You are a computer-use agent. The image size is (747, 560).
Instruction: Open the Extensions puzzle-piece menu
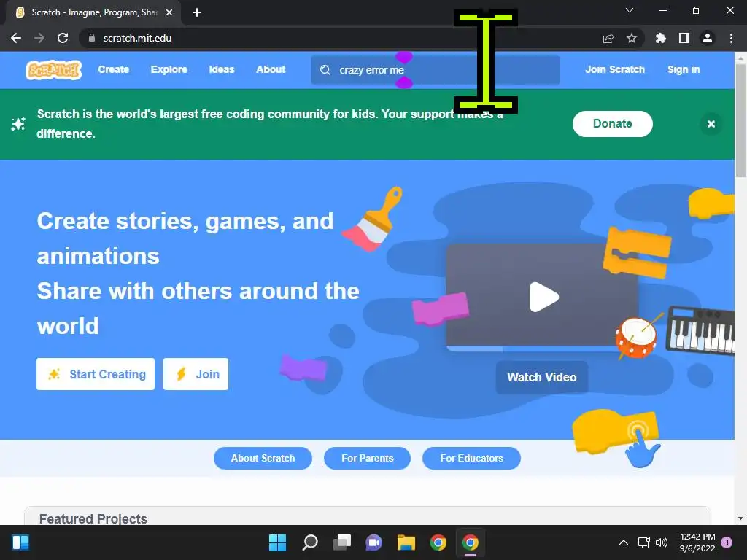point(661,38)
